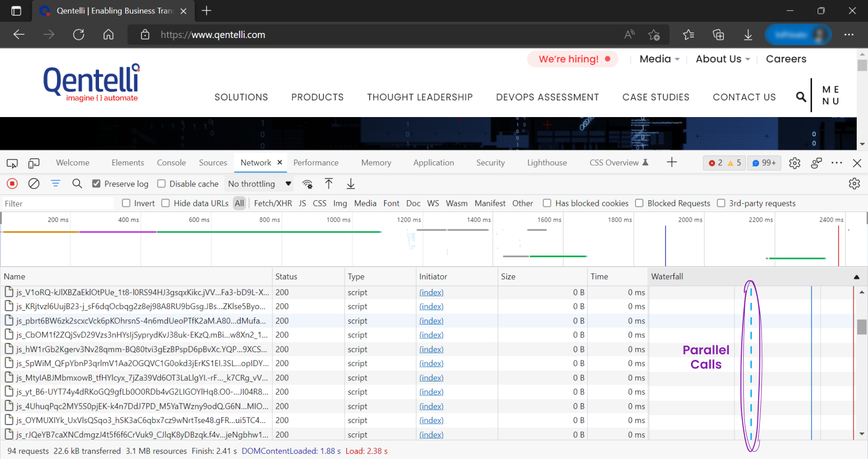Open network conditions wifi icon

[307, 184]
